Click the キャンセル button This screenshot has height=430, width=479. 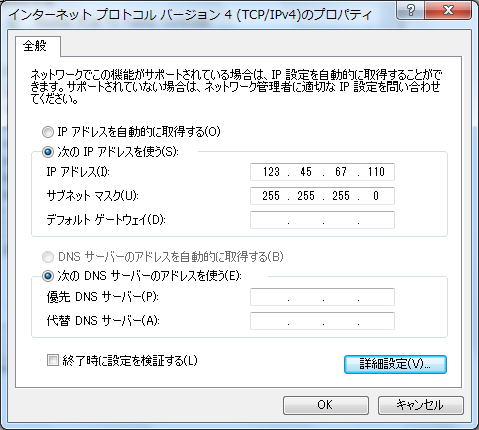421,405
